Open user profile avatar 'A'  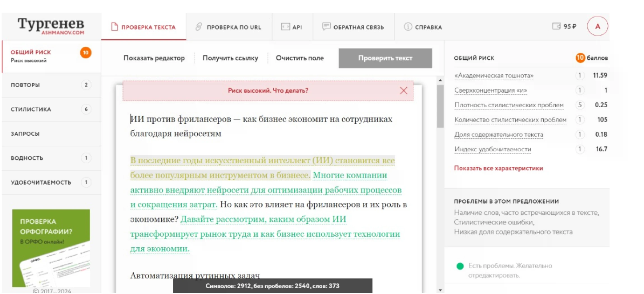coord(597,26)
